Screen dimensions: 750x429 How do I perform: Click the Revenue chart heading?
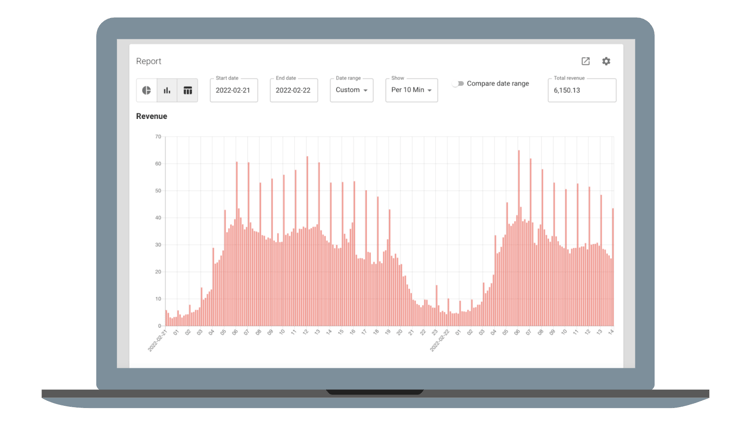coord(152,116)
